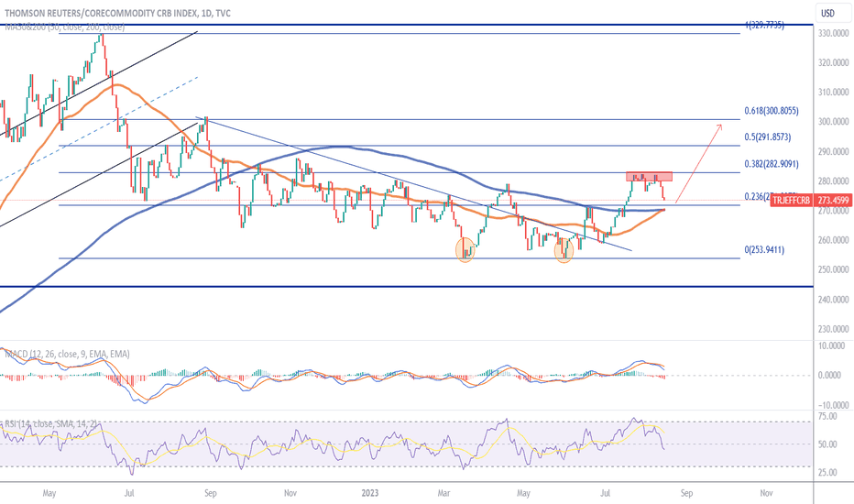Click the 1D interval in the chart title
The width and height of the screenshot is (854, 504).
206,13
